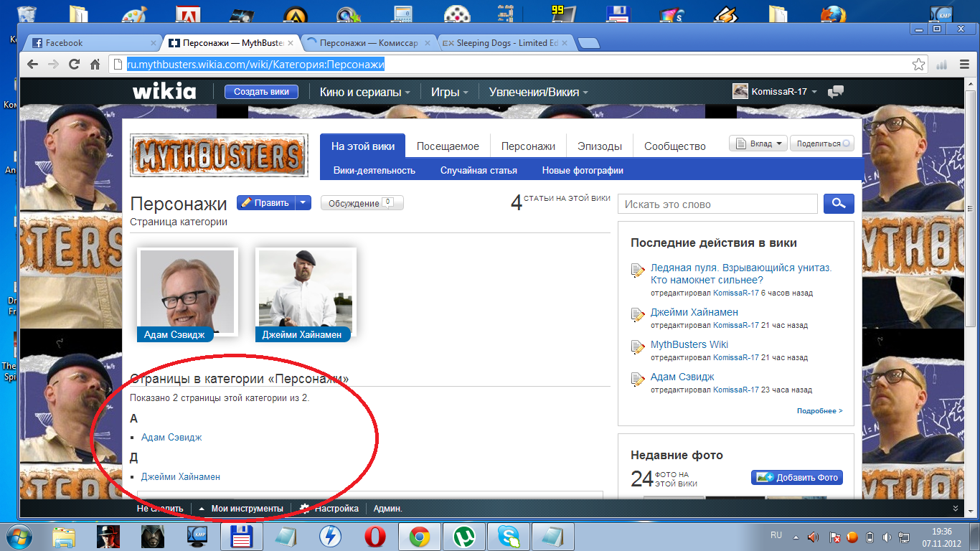Show hidden system tray icons

pyautogui.click(x=795, y=537)
